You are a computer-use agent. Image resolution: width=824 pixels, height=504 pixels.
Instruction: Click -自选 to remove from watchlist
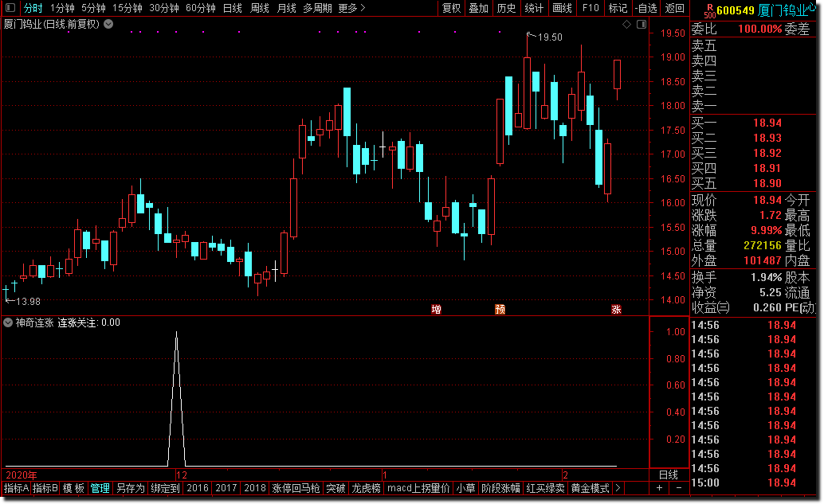point(645,8)
